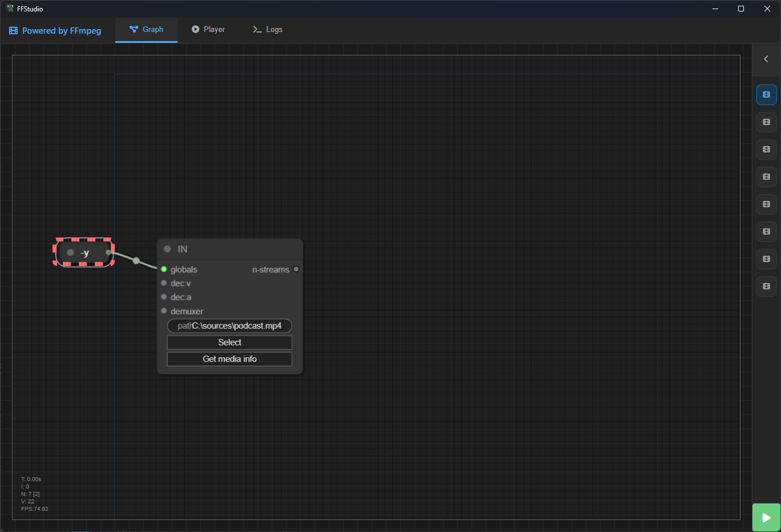Click the Select button in the IN node

(x=230, y=342)
